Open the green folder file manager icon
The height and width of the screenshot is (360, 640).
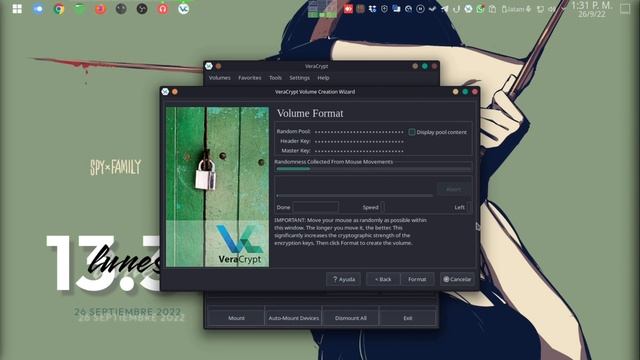[80, 9]
